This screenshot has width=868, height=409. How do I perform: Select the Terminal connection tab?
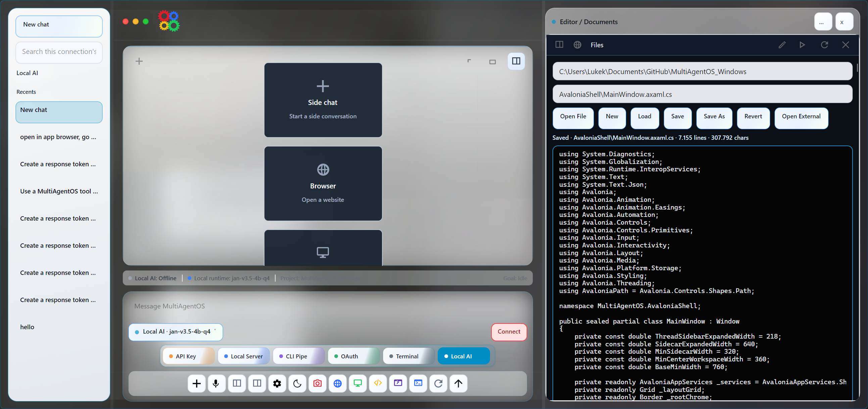(x=409, y=356)
